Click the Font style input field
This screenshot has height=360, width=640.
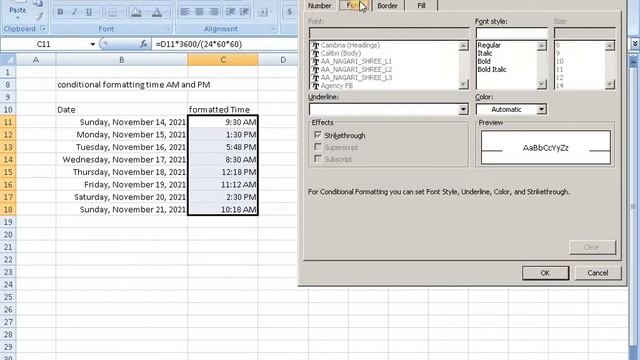tap(511, 33)
